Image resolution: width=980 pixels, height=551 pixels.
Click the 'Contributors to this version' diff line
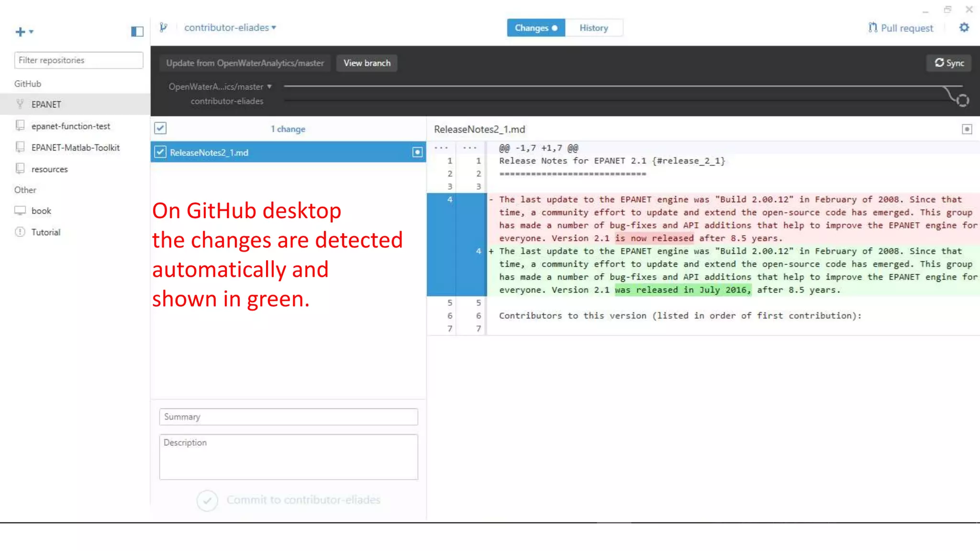point(680,316)
